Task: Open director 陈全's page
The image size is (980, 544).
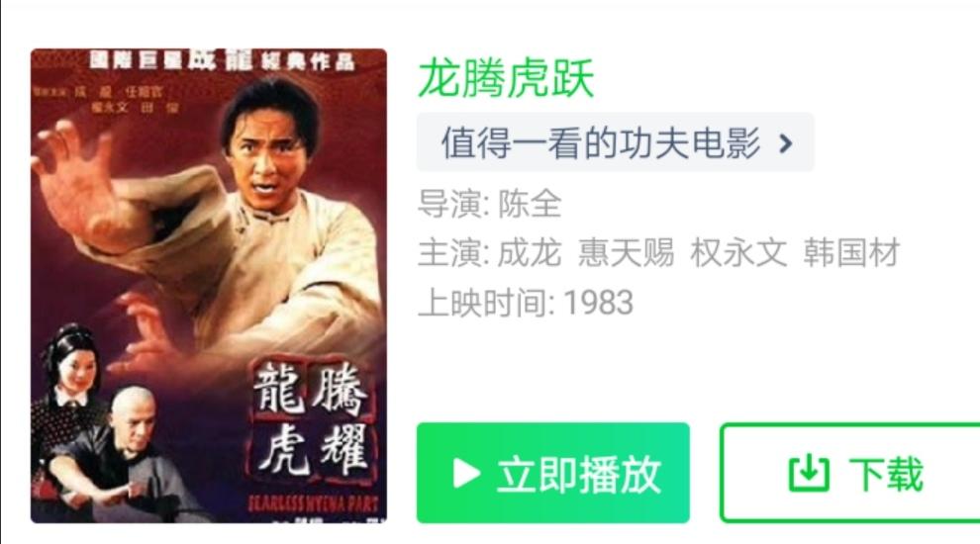Action: (530, 204)
